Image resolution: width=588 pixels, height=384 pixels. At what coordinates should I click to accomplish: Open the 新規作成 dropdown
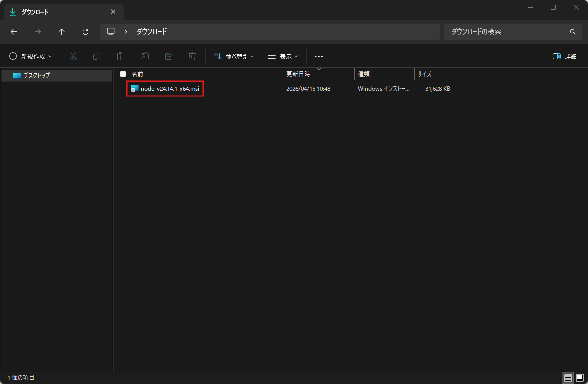tap(31, 56)
